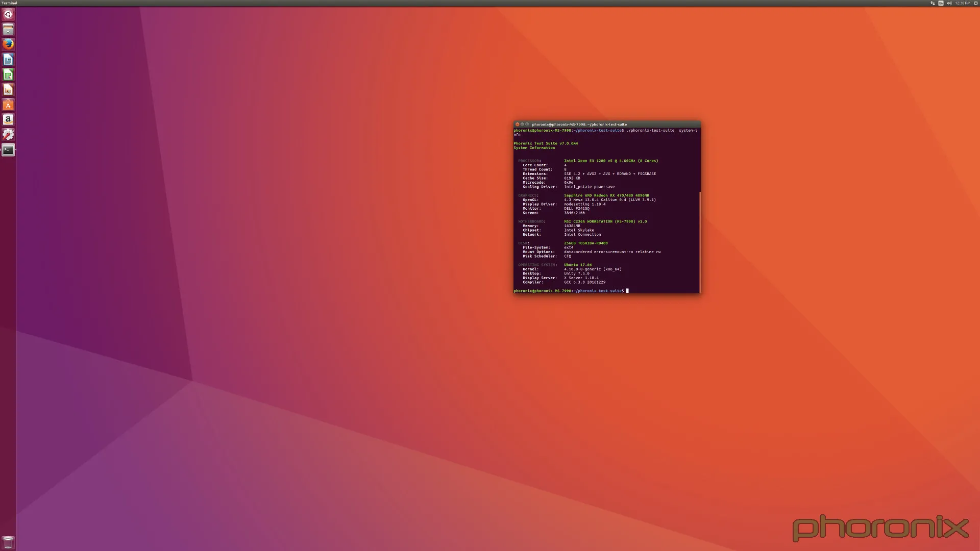980x551 pixels.
Task: Click the './phoronix-test-suite system-info' command
Action: [x=661, y=131]
